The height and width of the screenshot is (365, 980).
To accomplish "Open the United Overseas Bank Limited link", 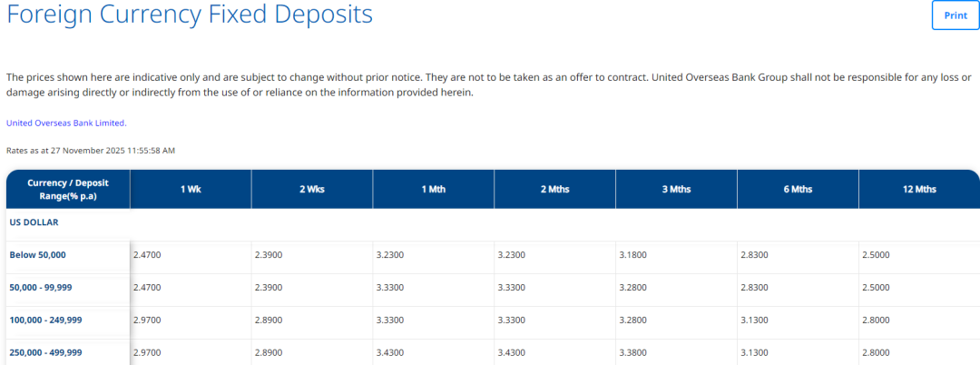I will coord(66,123).
